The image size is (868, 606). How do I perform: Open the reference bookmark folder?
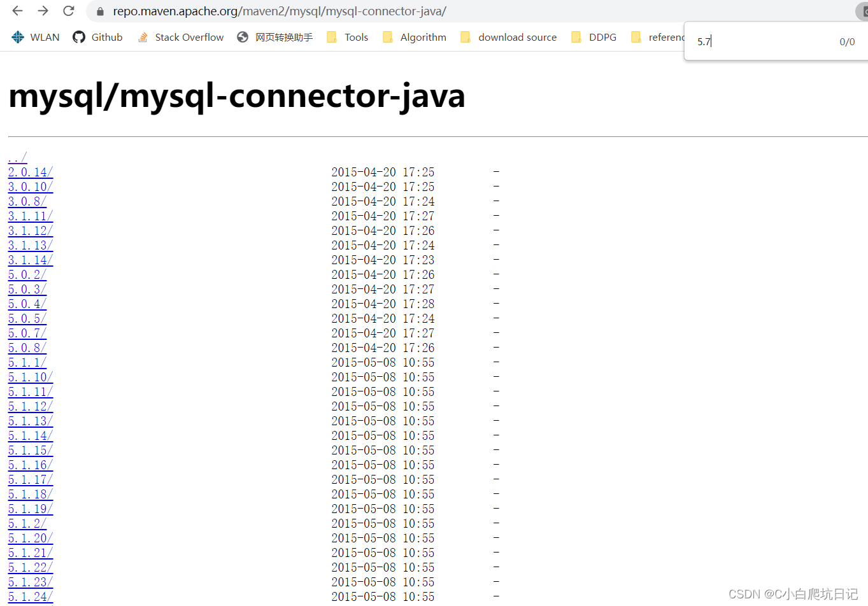point(657,38)
